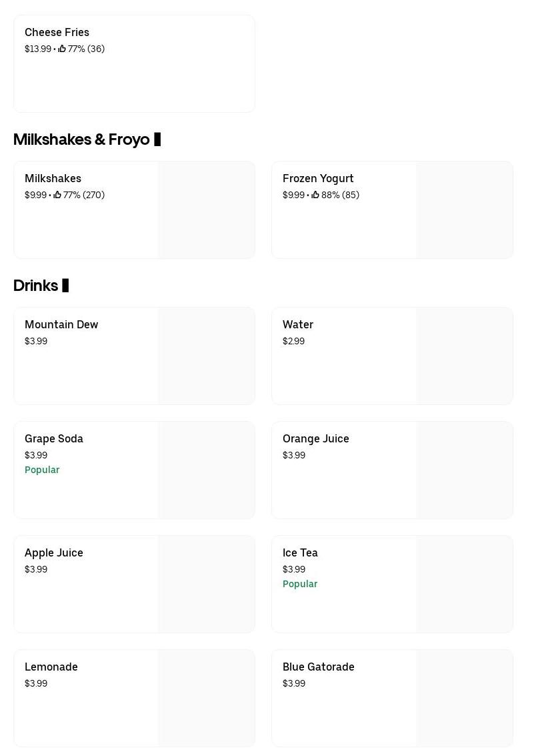Viewport: 536px width, 756px height.
Task: Click the Milkshakes image placeholder
Action: tap(206, 210)
